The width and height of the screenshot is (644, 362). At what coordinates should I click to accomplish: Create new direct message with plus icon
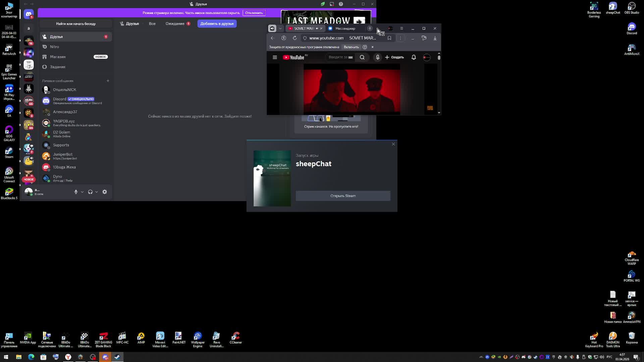[108, 81]
